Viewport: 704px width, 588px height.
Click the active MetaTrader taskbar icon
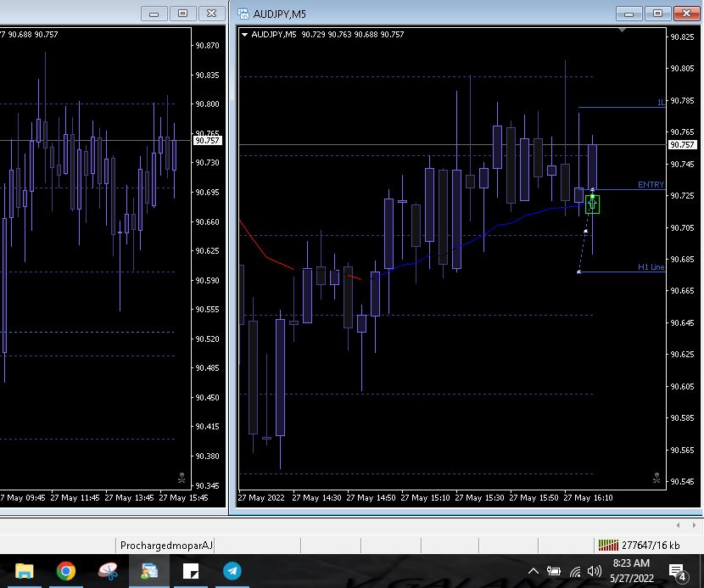click(148, 571)
